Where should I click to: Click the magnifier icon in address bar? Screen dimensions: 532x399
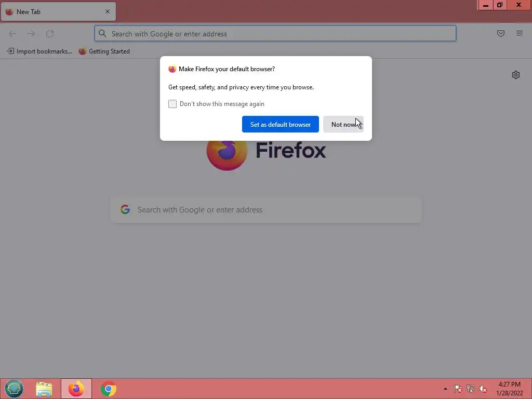click(102, 33)
